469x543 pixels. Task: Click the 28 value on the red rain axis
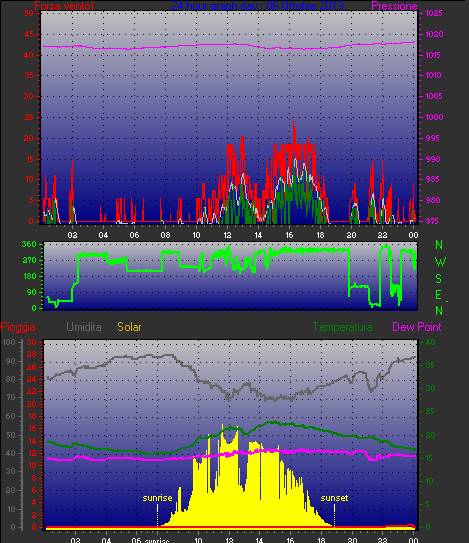(32, 355)
